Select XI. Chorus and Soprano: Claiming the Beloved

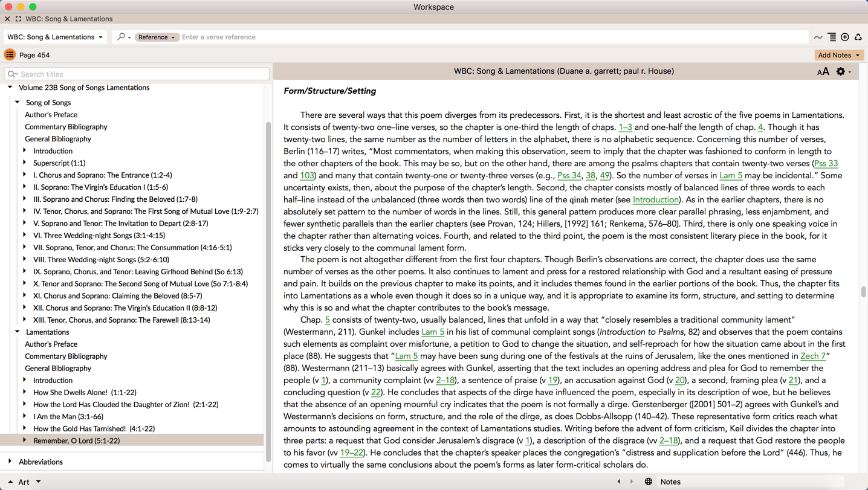118,296
